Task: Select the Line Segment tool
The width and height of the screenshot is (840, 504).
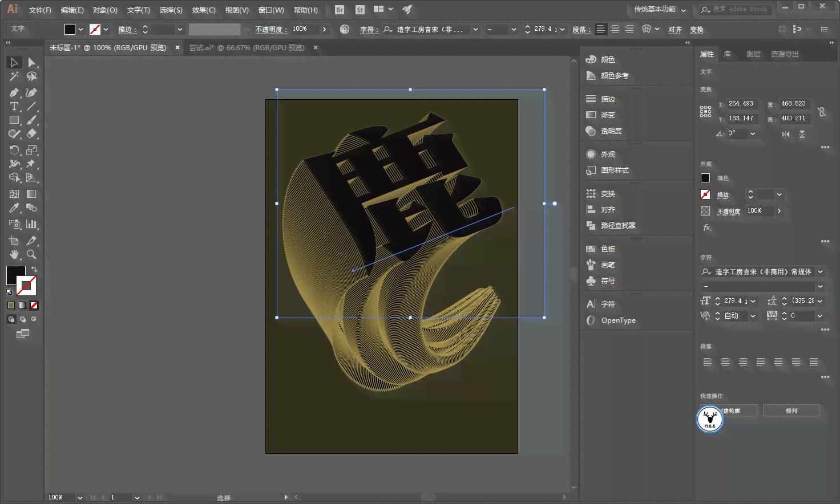Action: coord(32,107)
